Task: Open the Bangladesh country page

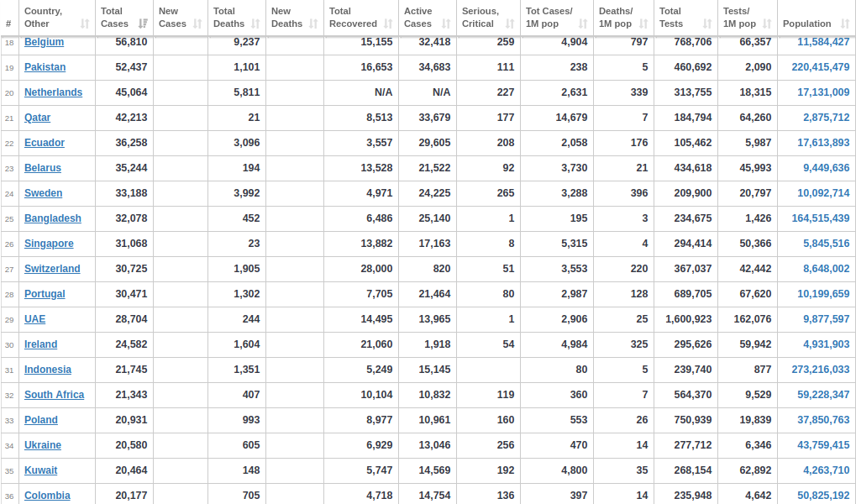Action: (52, 218)
